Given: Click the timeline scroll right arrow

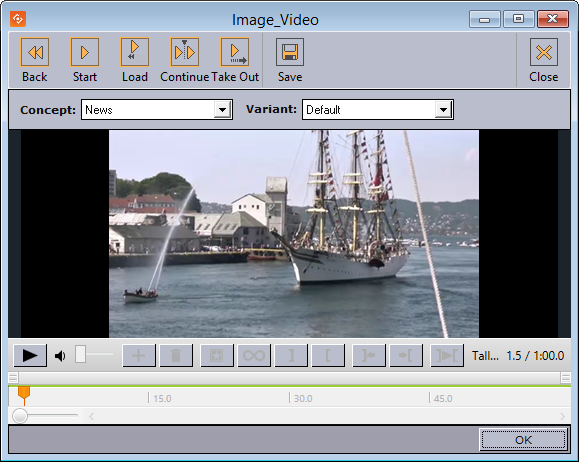Looking at the screenshot, I should pyautogui.click(x=562, y=416).
